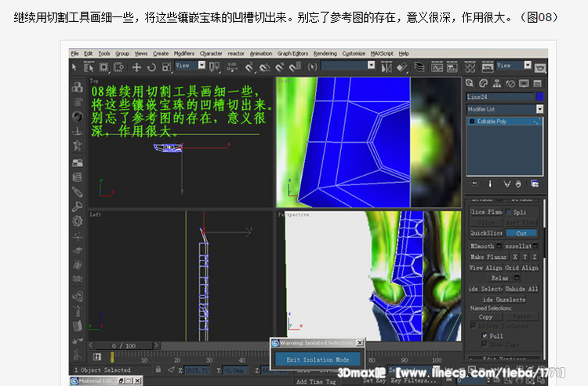
Task: Step the time slider forward arrow
Action: coord(156,345)
